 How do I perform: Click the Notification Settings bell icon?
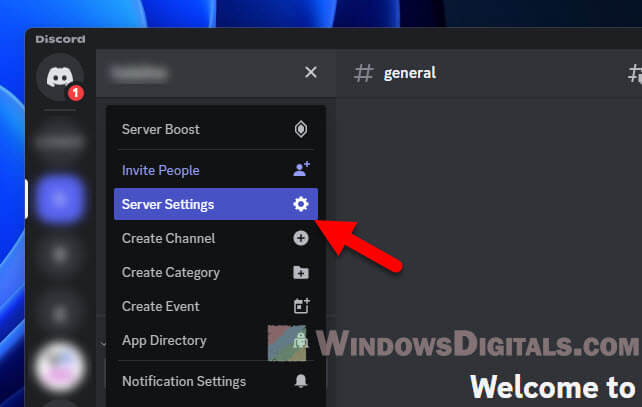301,381
